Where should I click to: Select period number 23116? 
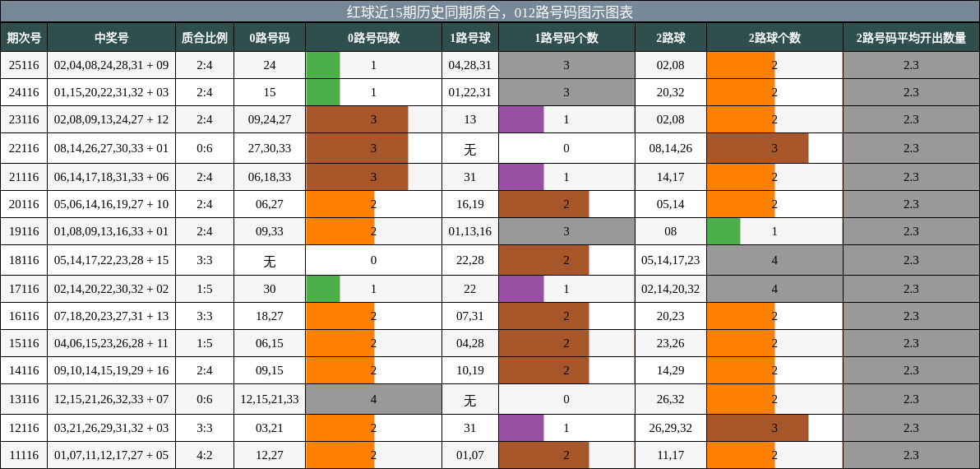tap(24, 119)
